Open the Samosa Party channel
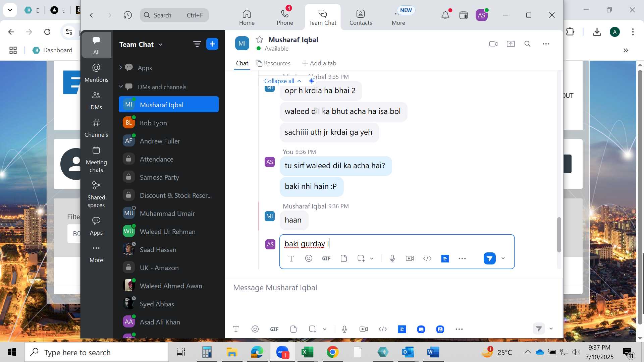This screenshot has height=362, width=644. 169,177
